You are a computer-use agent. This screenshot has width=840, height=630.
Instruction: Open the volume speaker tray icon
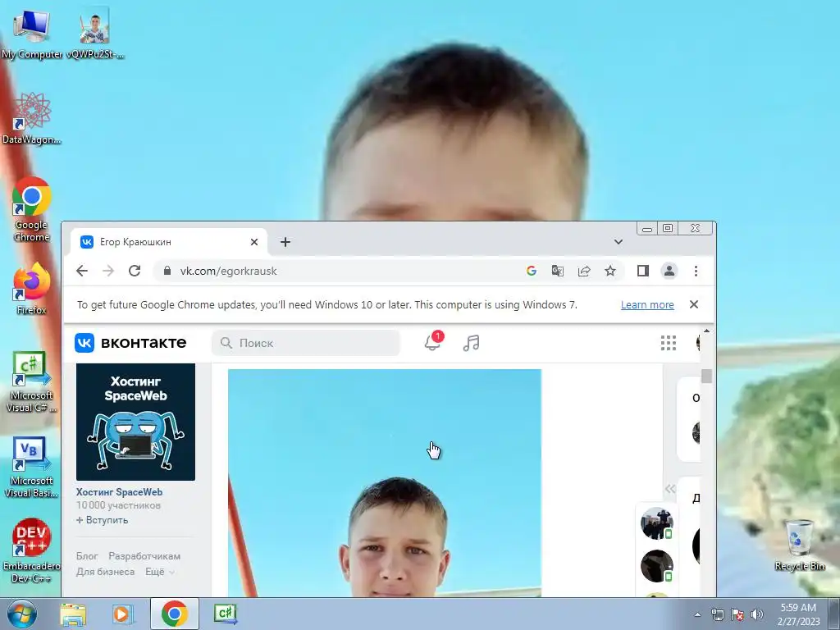[x=757, y=614]
